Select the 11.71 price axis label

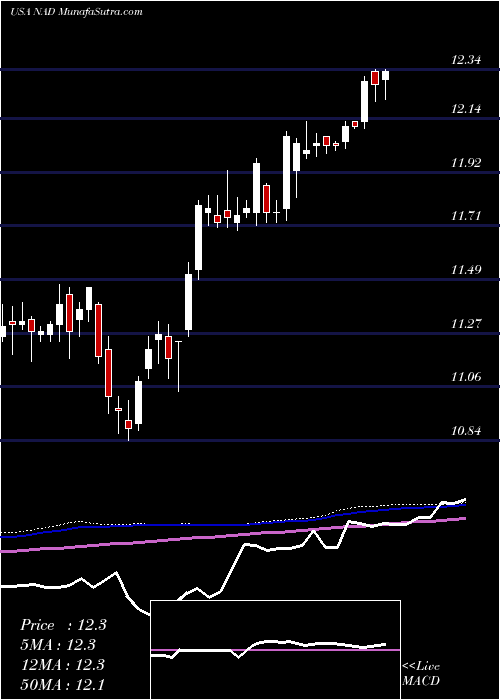click(466, 216)
